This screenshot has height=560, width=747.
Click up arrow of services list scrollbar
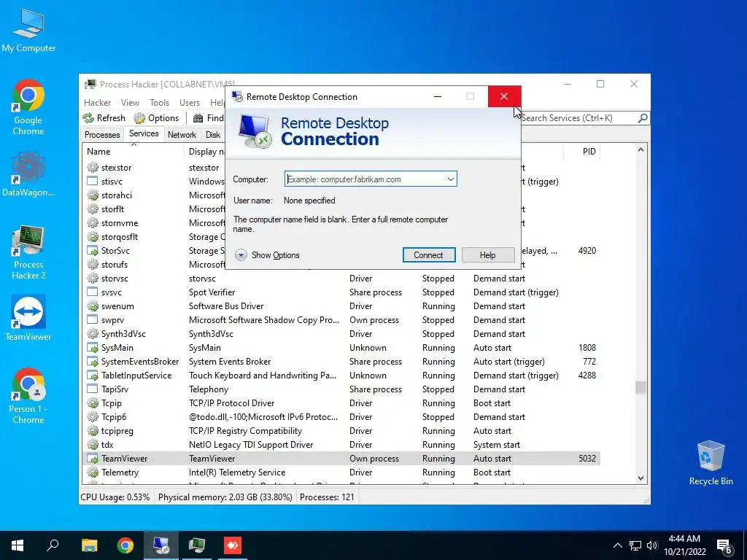click(640, 150)
